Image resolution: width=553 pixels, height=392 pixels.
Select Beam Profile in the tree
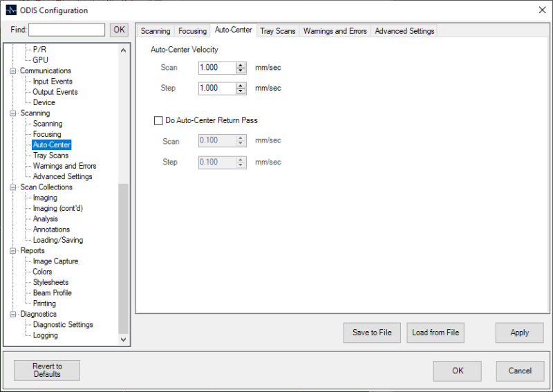(52, 293)
